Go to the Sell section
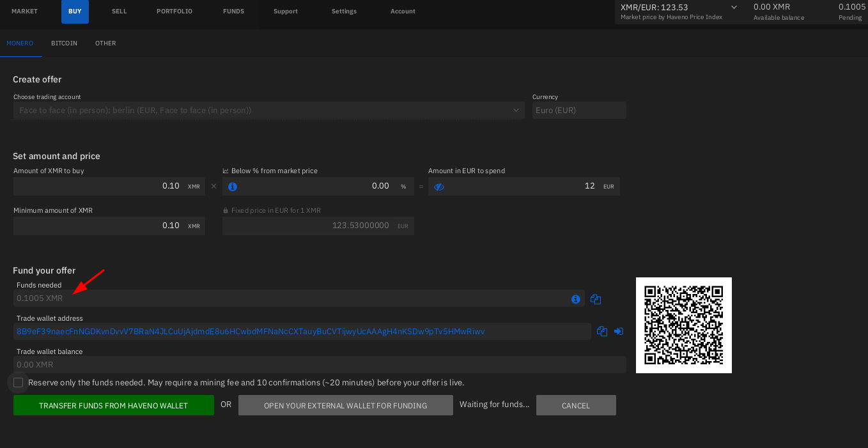Image resolution: width=868 pixels, height=448 pixels. coord(119,12)
